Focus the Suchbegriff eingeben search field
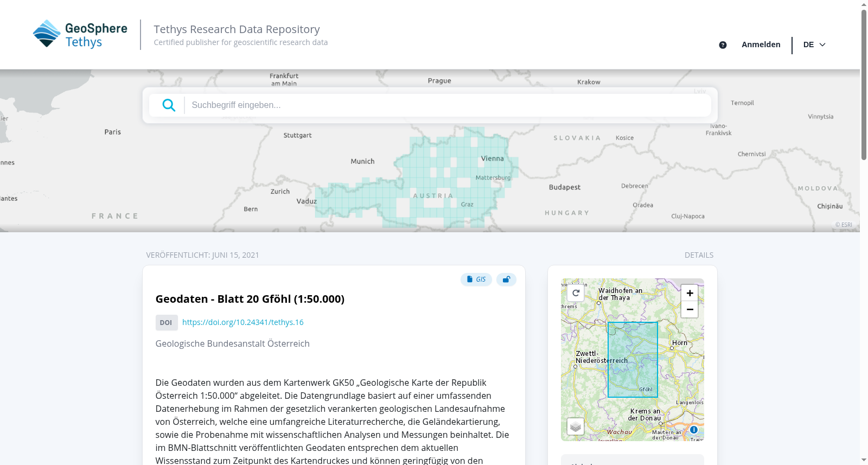The width and height of the screenshot is (868, 465). [x=448, y=105]
